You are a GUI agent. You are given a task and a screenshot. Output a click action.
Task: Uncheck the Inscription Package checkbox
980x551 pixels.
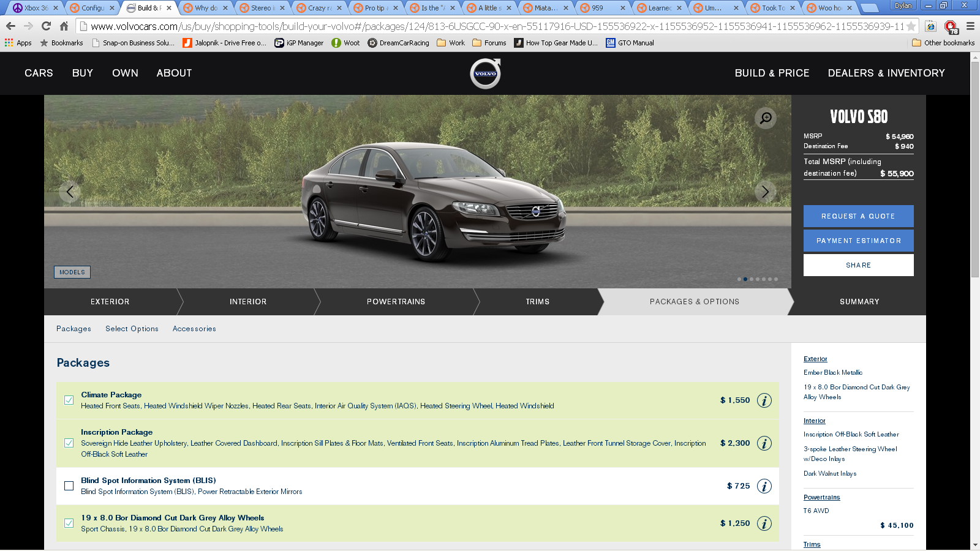[x=69, y=443]
